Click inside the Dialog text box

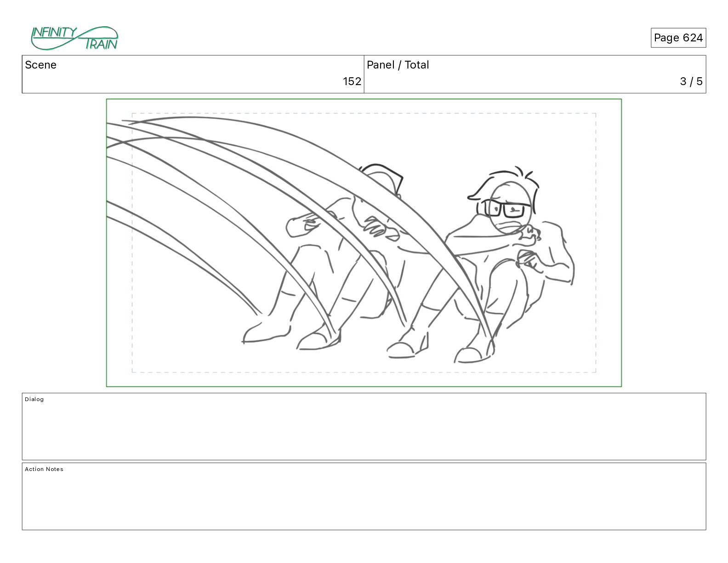tap(364, 426)
